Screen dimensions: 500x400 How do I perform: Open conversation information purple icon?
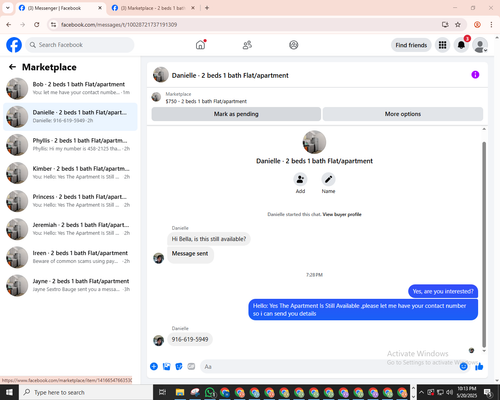click(x=475, y=75)
